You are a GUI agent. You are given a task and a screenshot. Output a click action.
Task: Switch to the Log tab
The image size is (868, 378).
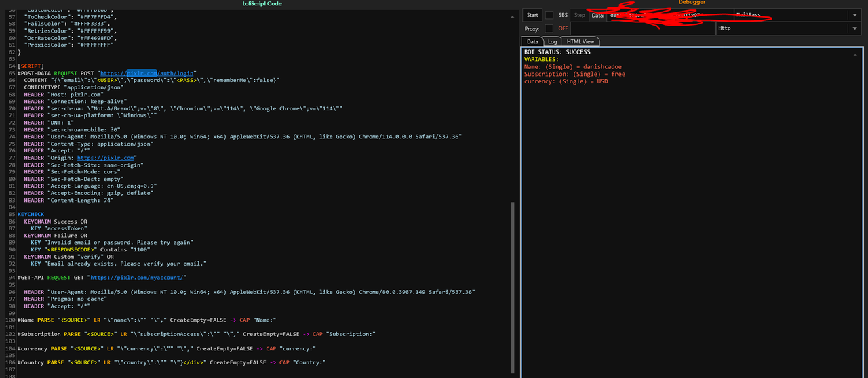tap(553, 42)
